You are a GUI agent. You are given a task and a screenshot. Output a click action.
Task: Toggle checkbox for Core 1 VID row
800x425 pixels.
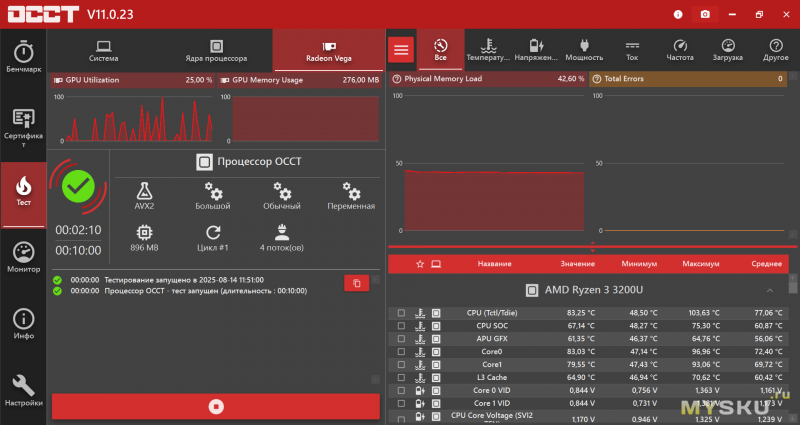coord(402,404)
